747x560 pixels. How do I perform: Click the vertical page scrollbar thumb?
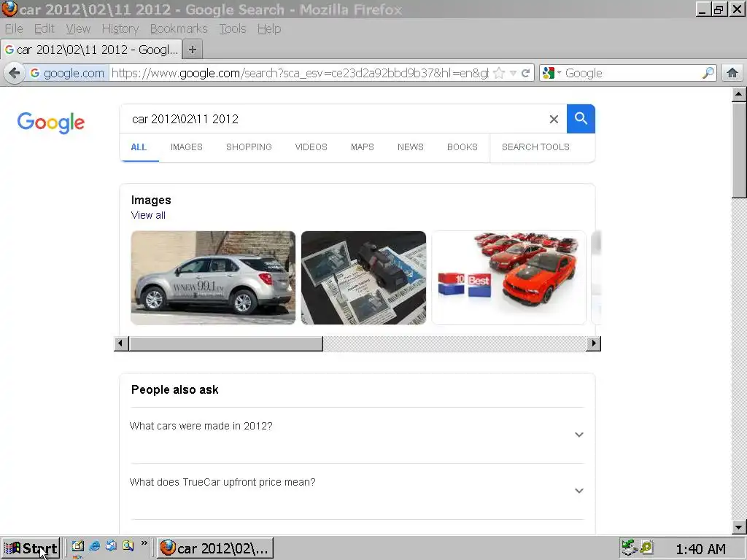click(x=739, y=149)
